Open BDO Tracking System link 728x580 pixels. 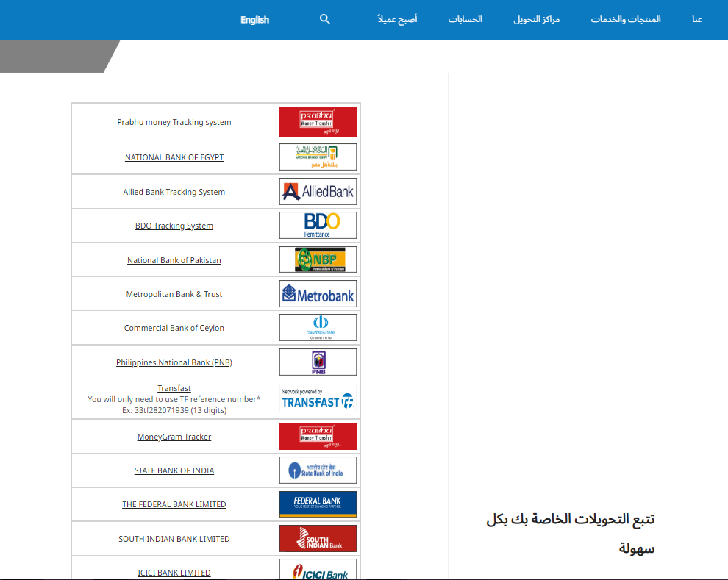174,226
